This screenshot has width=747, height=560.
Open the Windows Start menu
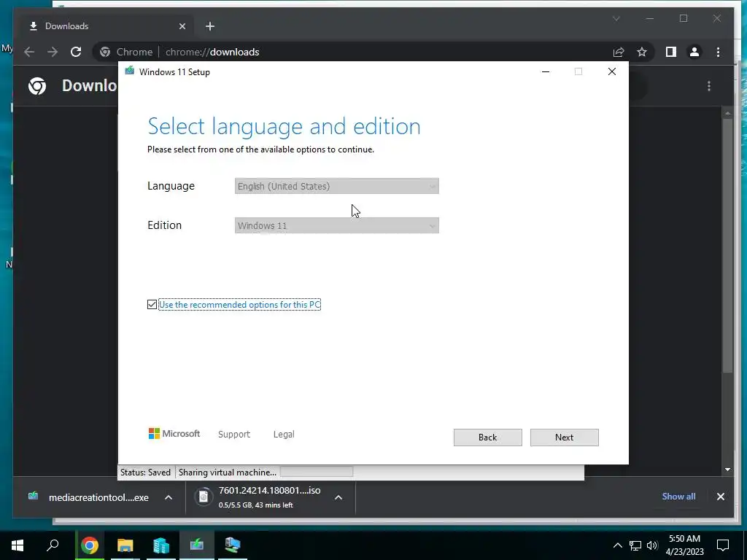[18, 545]
